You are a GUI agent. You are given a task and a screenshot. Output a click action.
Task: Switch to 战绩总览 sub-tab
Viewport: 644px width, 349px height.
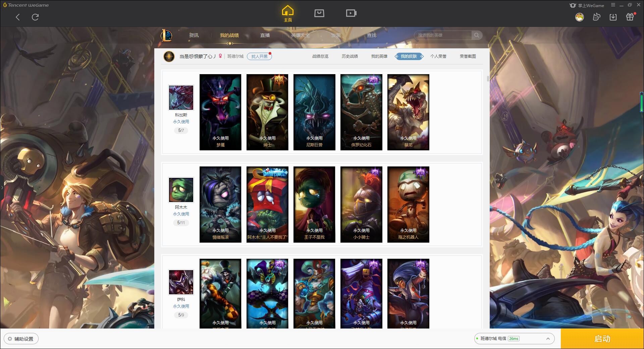click(320, 56)
